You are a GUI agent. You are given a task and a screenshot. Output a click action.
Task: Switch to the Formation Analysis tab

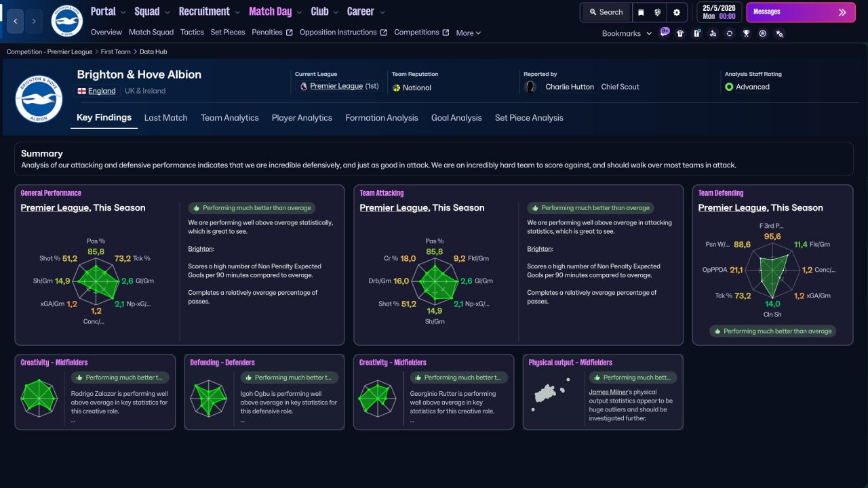pos(382,118)
